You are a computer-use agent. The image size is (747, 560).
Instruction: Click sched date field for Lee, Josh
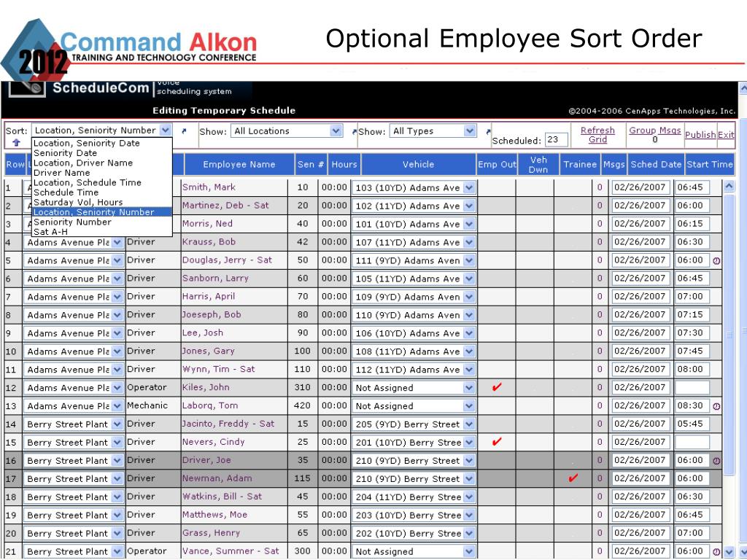pyautogui.click(x=640, y=332)
